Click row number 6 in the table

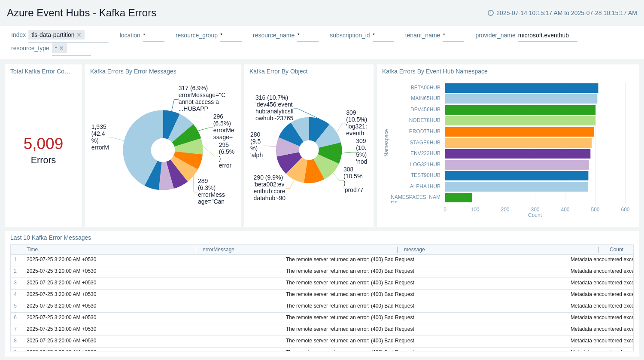pos(15,317)
